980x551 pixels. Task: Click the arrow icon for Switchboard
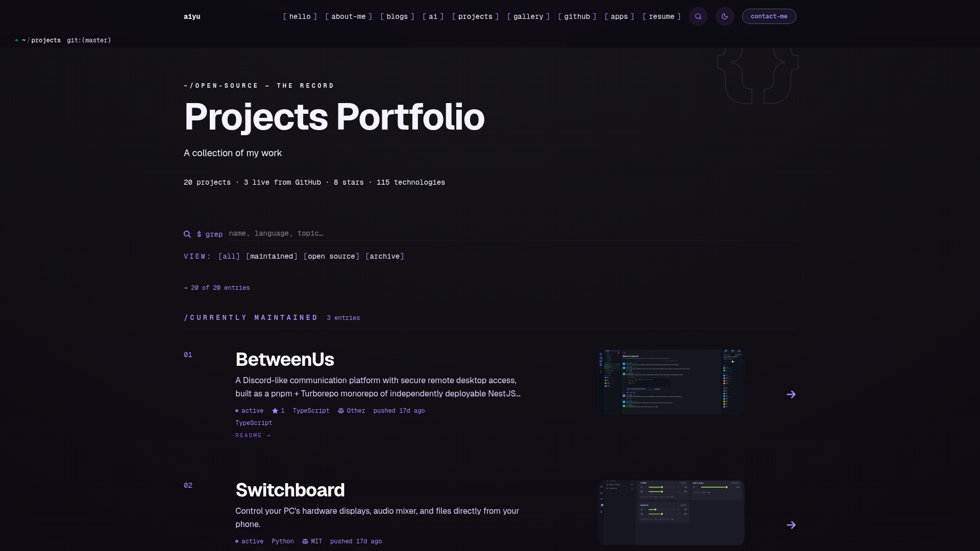point(791,525)
